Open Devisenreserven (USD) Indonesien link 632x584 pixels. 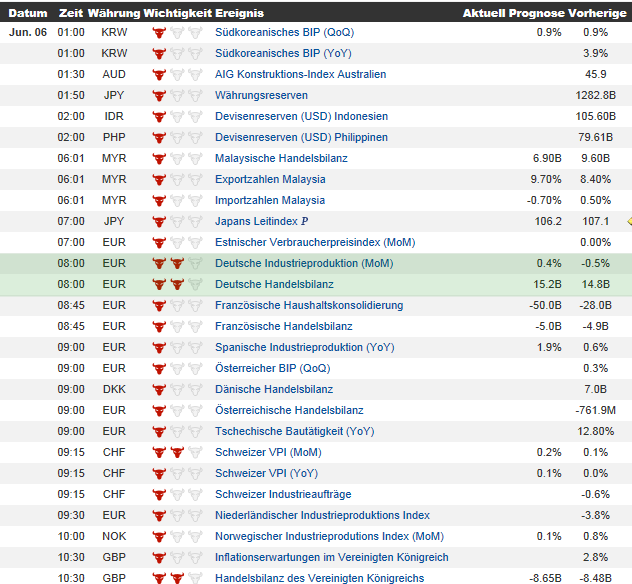point(301,116)
